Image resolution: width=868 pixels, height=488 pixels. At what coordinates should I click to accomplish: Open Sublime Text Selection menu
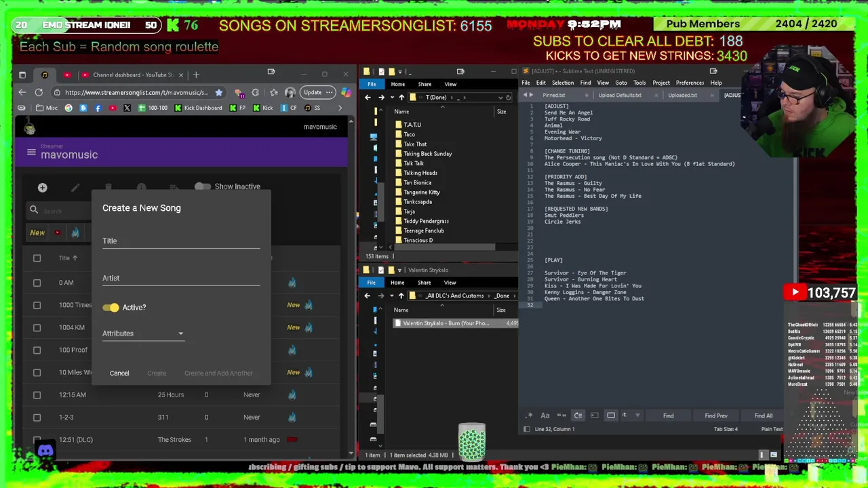pyautogui.click(x=562, y=83)
